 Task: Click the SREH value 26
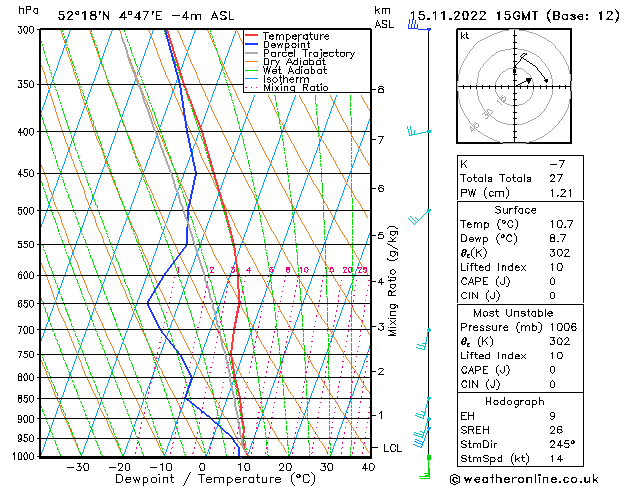click(556, 430)
